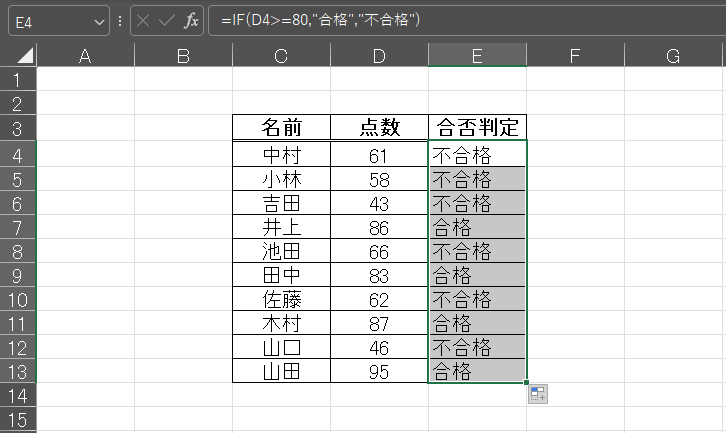Click the 合格 result cell for 田中
The image size is (726, 433).
tap(477, 275)
